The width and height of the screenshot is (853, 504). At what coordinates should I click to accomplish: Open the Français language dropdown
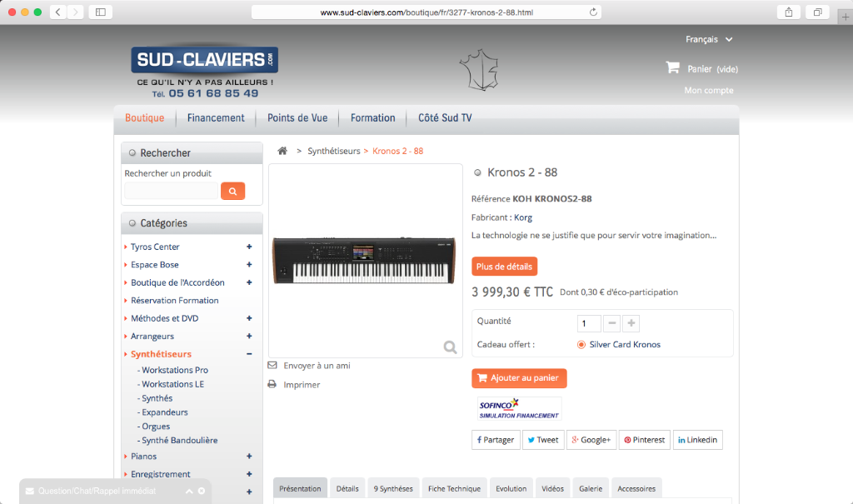(x=709, y=39)
